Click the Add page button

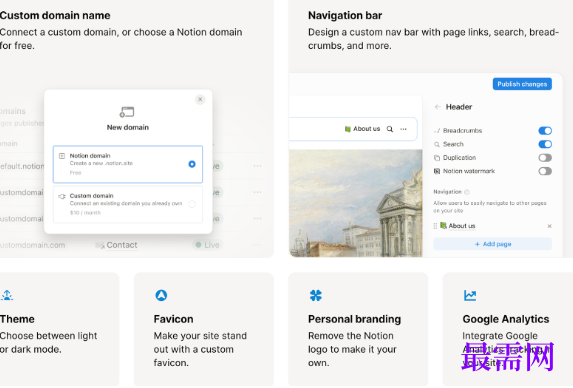click(x=493, y=244)
